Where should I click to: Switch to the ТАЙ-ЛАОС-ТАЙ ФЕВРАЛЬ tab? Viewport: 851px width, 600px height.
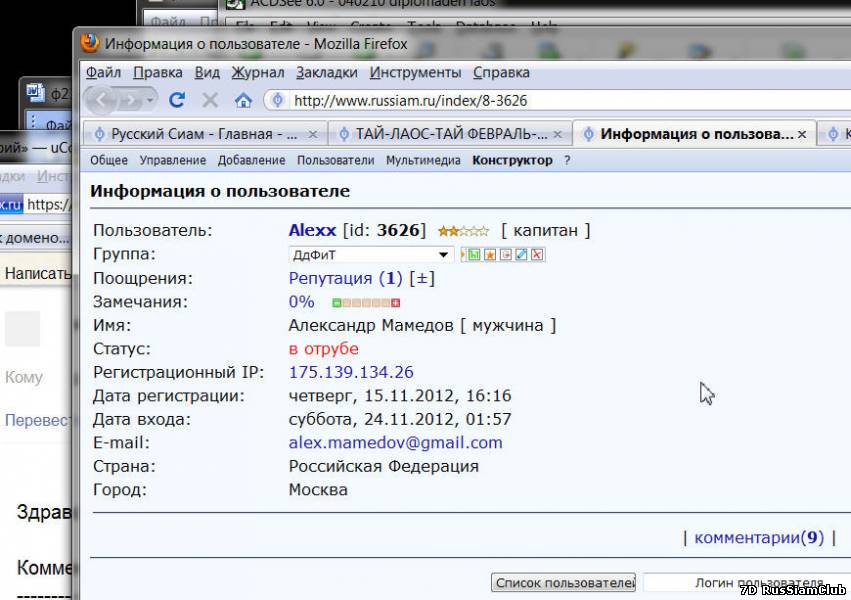click(450, 134)
